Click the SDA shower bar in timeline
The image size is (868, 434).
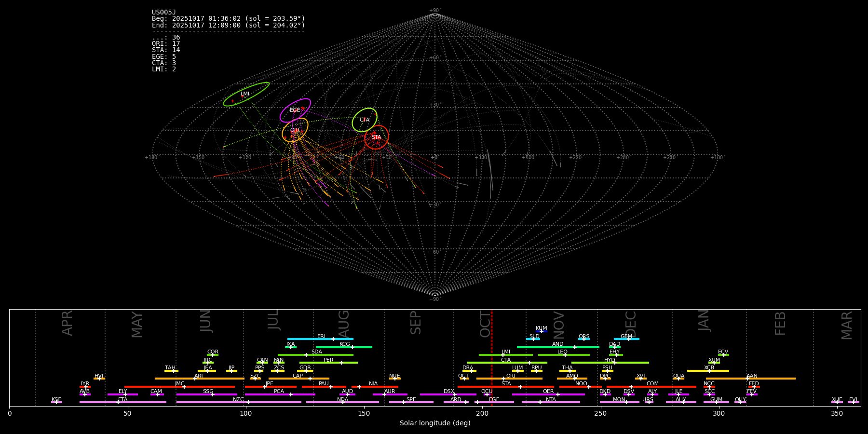(315, 355)
